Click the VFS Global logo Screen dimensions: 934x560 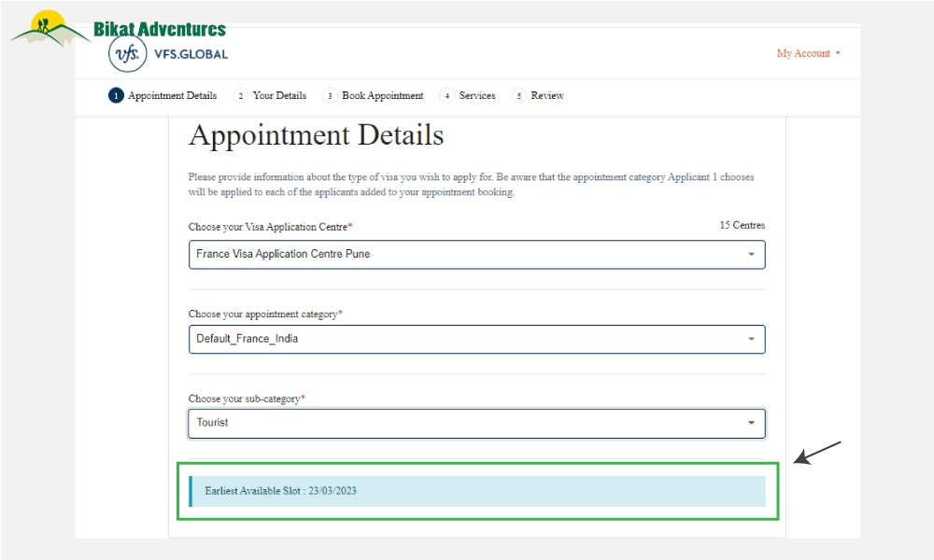click(x=168, y=54)
